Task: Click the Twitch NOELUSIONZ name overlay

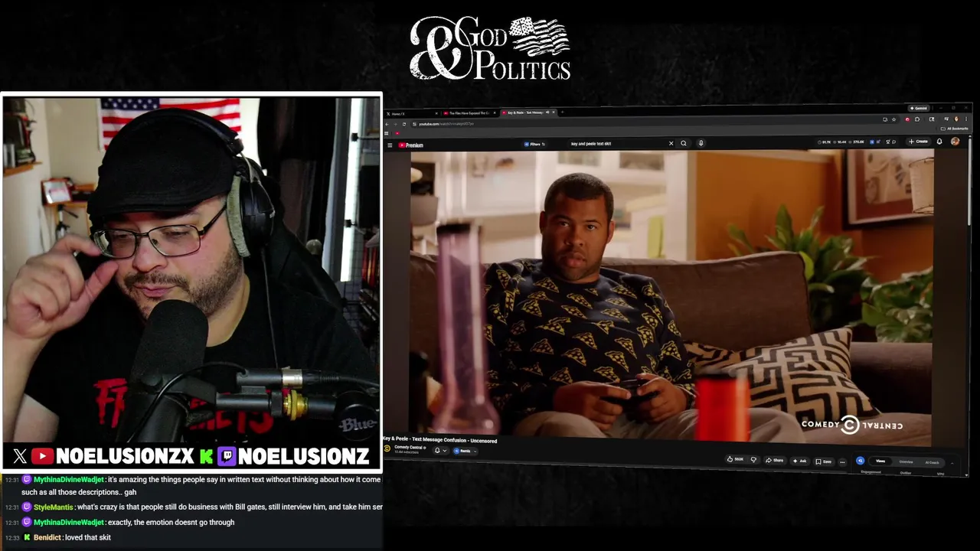Action: tap(304, 457)
